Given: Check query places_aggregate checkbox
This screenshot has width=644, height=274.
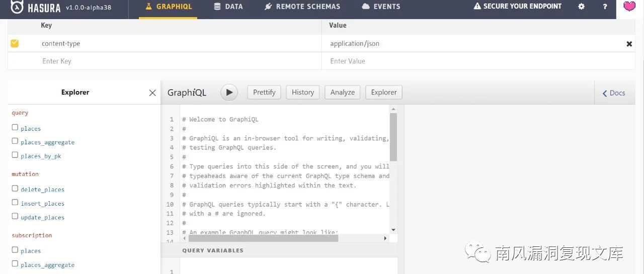Looking at the screenshot, I should coord(15,141).
